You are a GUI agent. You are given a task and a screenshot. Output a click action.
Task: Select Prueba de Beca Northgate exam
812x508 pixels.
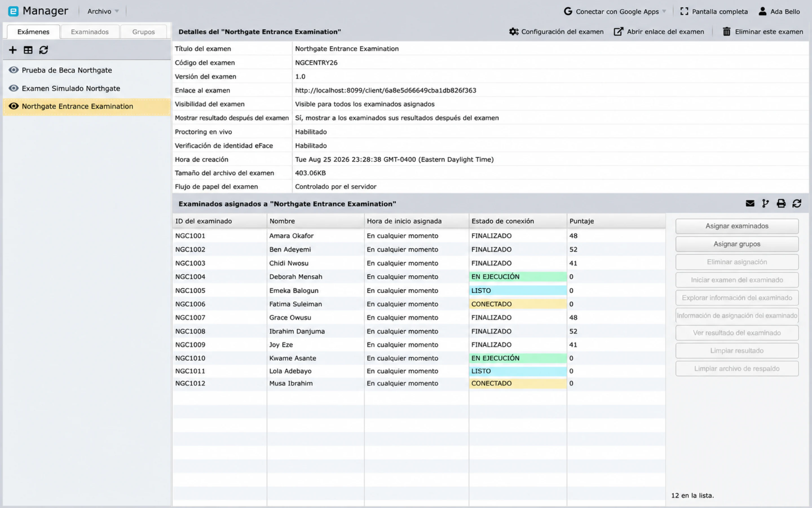87,70
